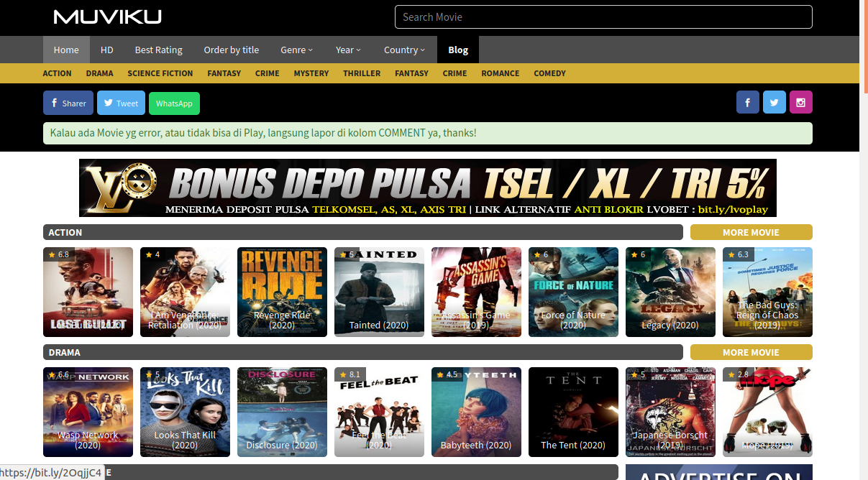Click the movie error notice message
The width and height of the screenshot is (868, 480).
[x=428, y=133]
